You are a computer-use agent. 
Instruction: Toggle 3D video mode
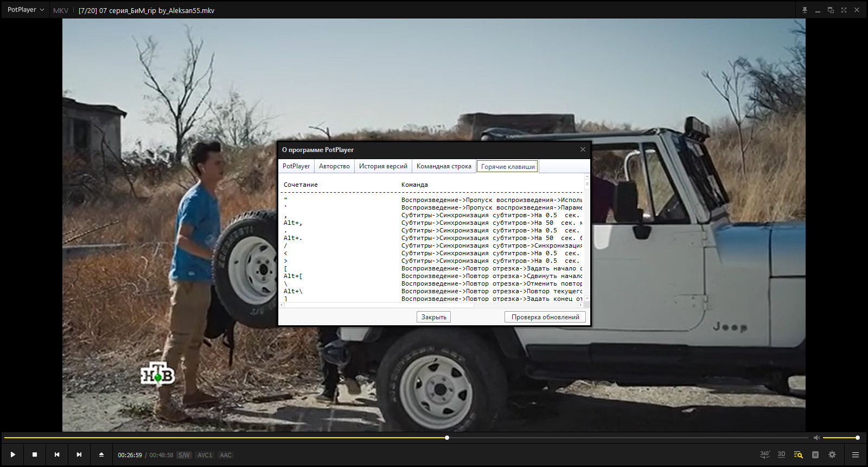tap(781, 455)
